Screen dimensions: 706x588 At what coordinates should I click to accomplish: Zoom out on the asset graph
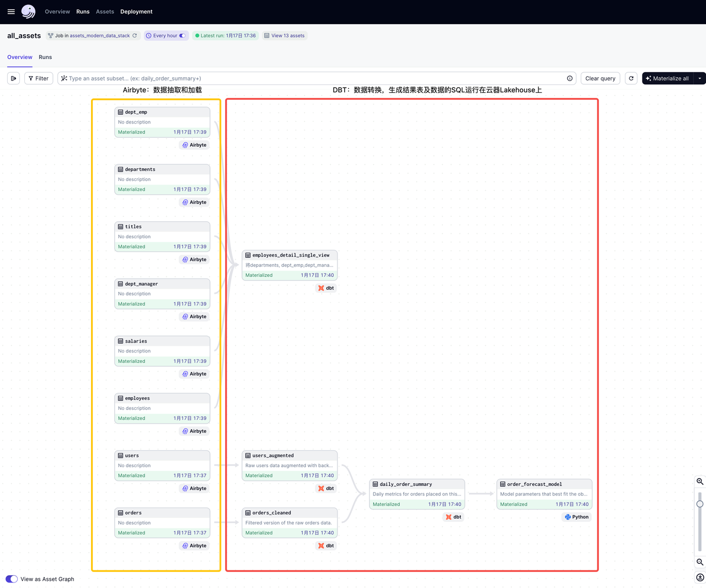tap(700, 562)
